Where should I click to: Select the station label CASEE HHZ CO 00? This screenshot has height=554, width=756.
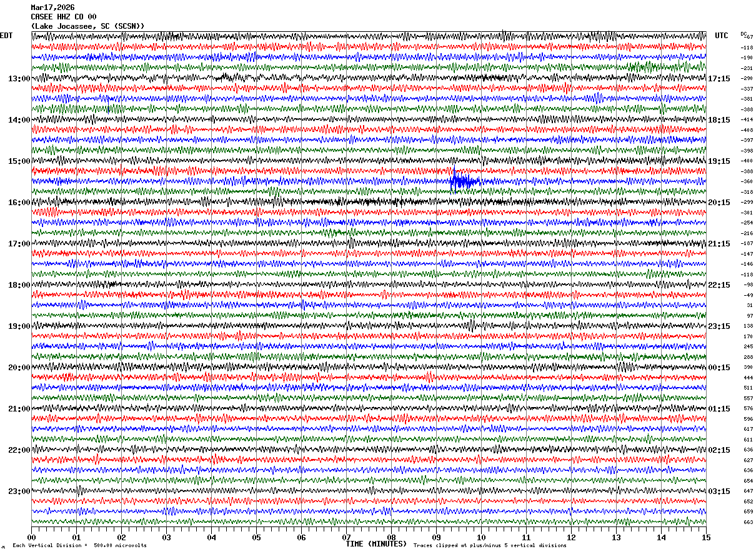coord(64,17)
